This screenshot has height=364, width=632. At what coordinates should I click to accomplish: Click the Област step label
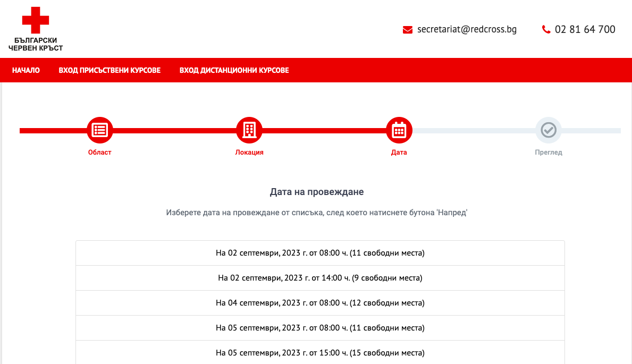(100, 153)
